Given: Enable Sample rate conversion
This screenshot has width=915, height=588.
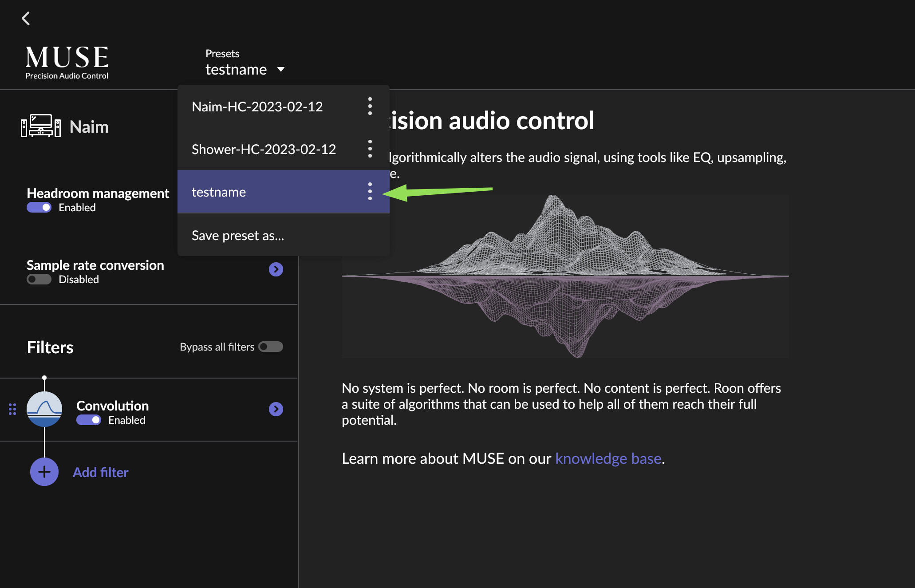Looking at the screenshot, I should (x=39, y=279).
